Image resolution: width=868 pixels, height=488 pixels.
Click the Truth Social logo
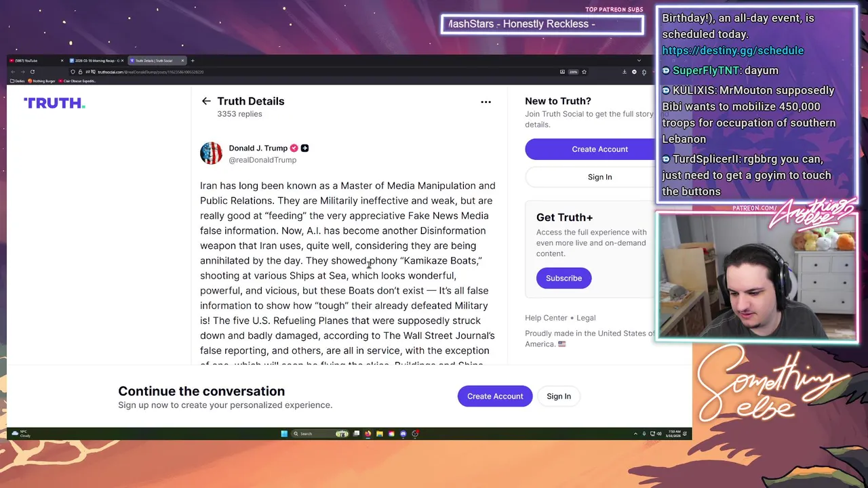click(x=54, y=103)
